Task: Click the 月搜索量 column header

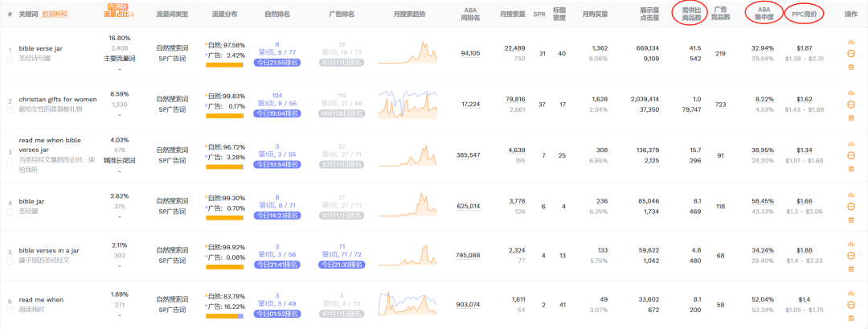Action: tap(513, 14)
